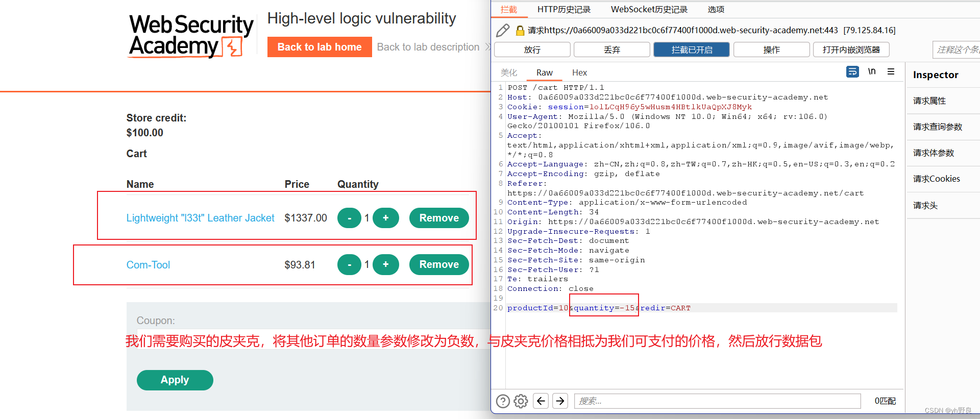Open the help question mark icon
Screen dimensions: 980x419
(503, 401)
